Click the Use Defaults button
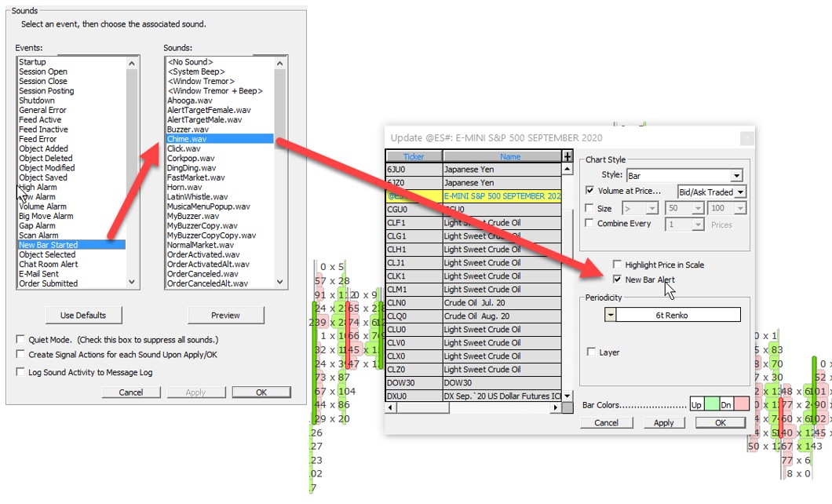Screen dimensions: 832x504 [83, 315]
